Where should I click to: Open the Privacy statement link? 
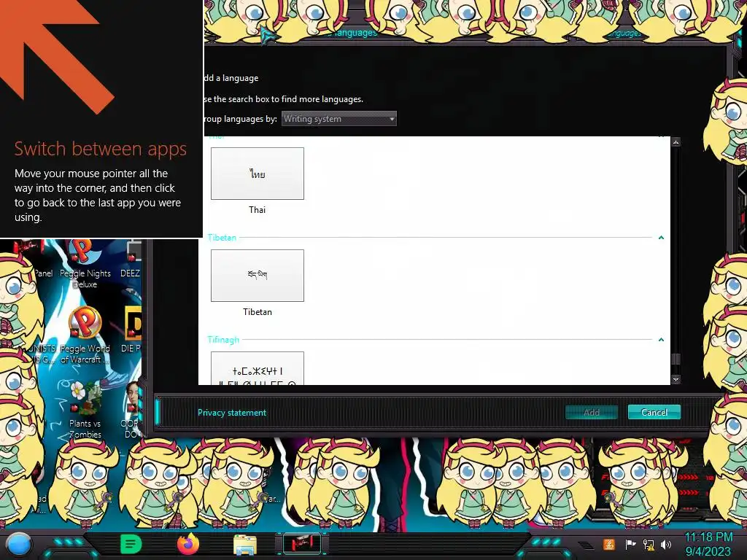[x=232, y=413]
